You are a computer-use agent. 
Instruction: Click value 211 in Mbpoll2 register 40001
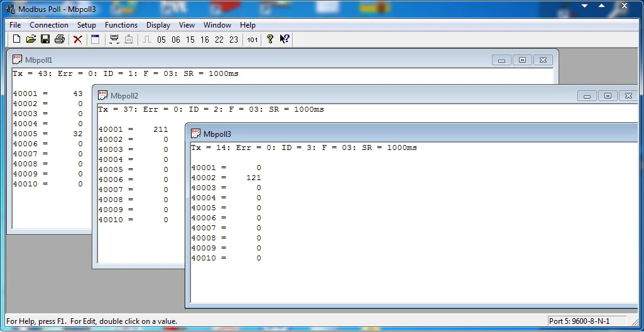click(161, 129)
